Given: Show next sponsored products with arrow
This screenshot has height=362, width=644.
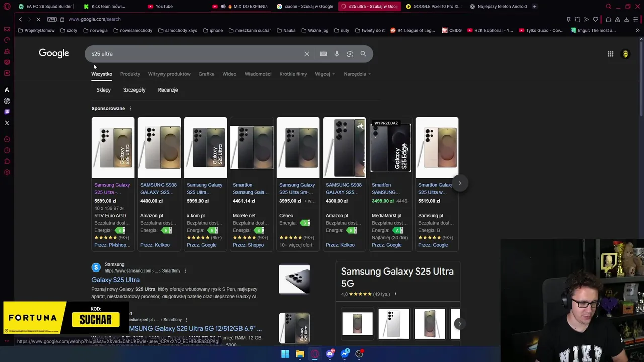Looking at the screenshot, I should pos(460,183).
